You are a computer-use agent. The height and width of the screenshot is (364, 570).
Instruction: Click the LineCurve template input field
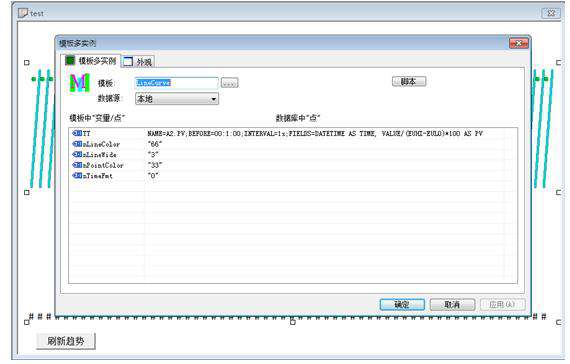click(x=177, y=83)
